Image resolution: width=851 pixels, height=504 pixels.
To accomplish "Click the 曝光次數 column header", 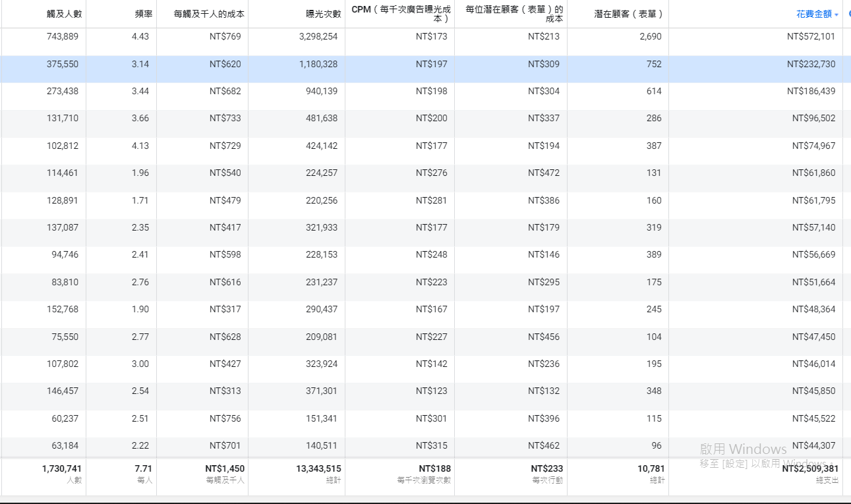I will (323, 14).
